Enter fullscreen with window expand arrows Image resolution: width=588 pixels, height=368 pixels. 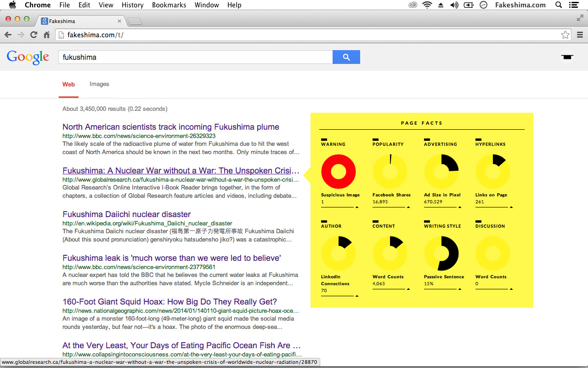(x=580, y=18)
